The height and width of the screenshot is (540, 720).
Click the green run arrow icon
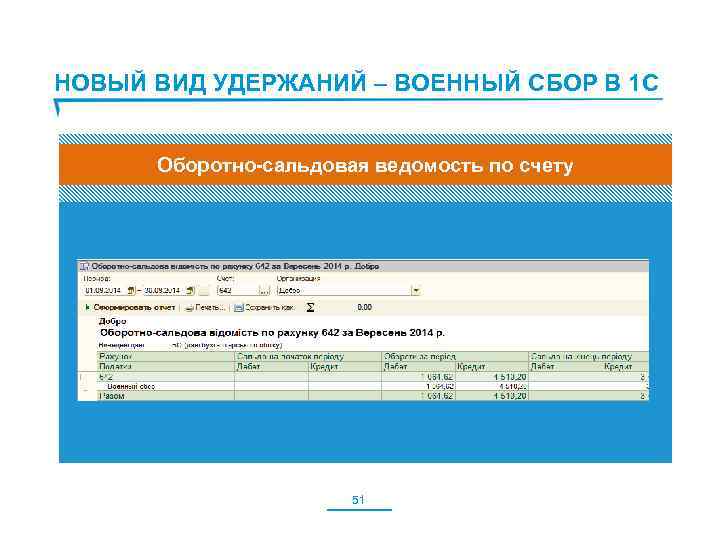coord(87,307)
